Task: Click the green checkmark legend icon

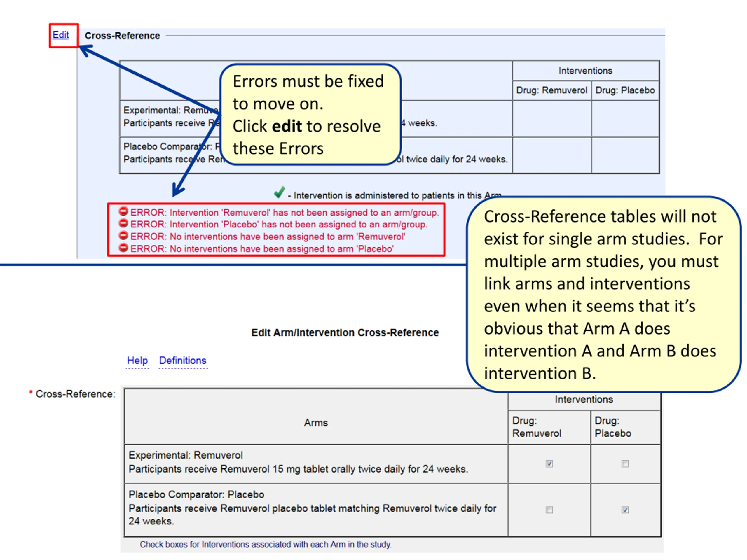Action: click(280, 192)
